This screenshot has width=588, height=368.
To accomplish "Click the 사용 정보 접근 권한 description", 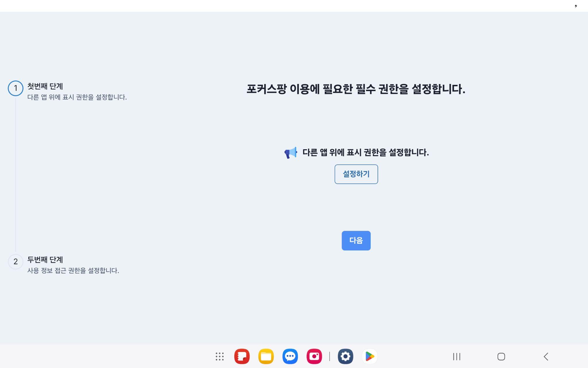I will point(73,271).
